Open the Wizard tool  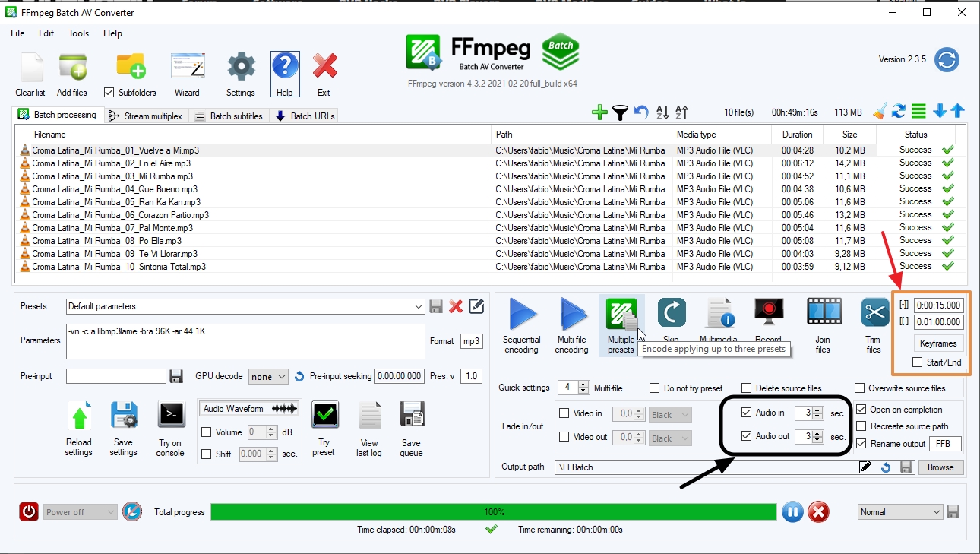[x=187, y=67]
